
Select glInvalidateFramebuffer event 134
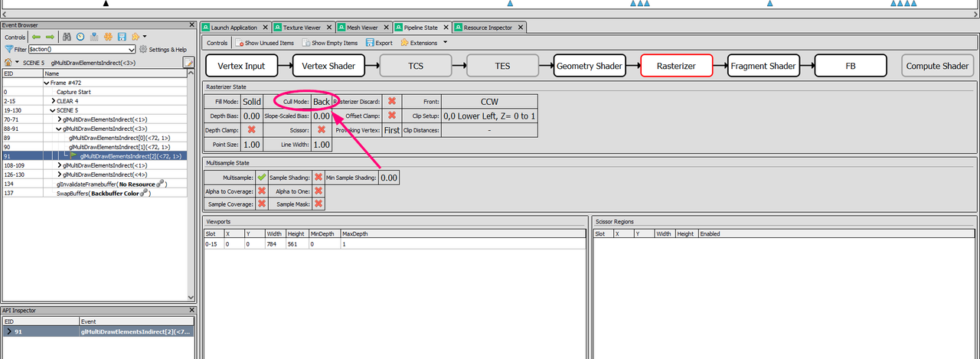pyautogui.click(x=93, y=184)
